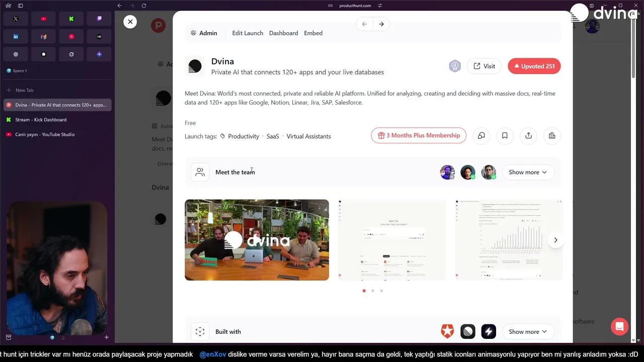Open the Productivity launch tag

coord(244,136)
